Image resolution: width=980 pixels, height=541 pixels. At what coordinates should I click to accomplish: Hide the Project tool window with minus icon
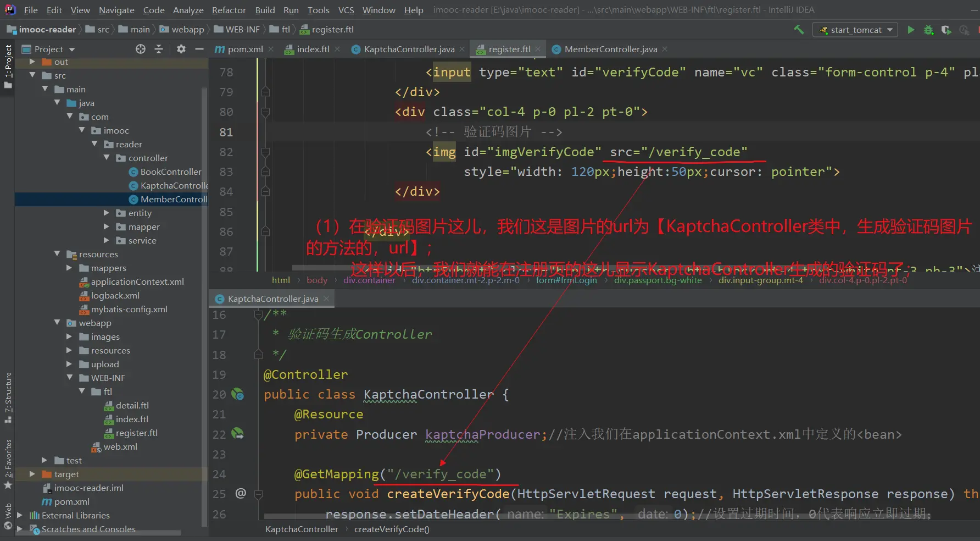coord(199,49)
